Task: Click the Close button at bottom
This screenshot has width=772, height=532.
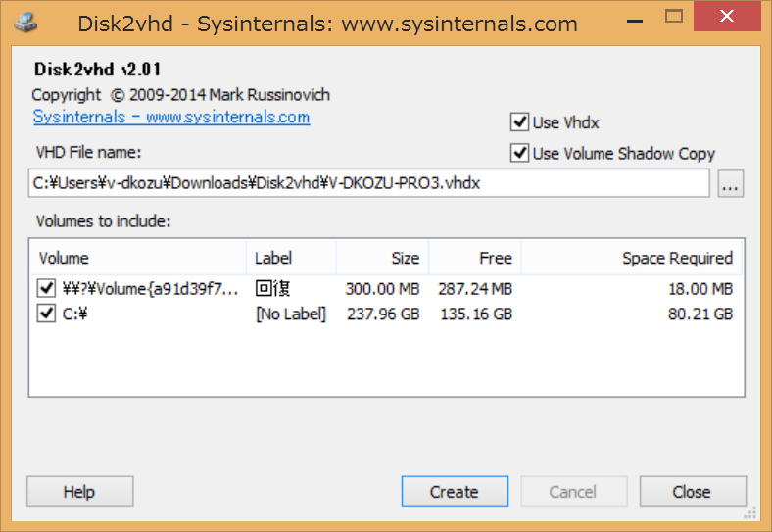Action: click(x=692, y=492)
